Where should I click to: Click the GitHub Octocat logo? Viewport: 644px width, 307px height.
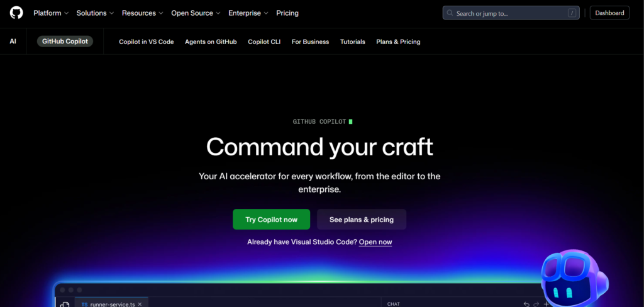point(16,13)
